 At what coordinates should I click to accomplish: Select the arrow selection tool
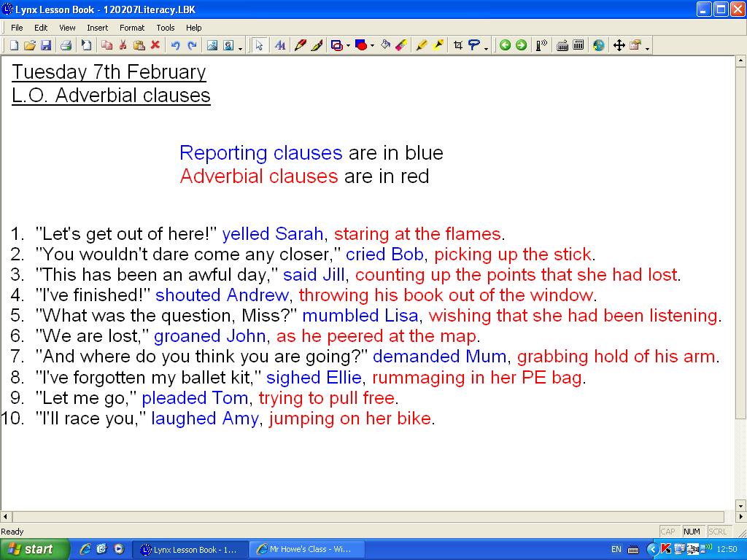coord(258,44)
